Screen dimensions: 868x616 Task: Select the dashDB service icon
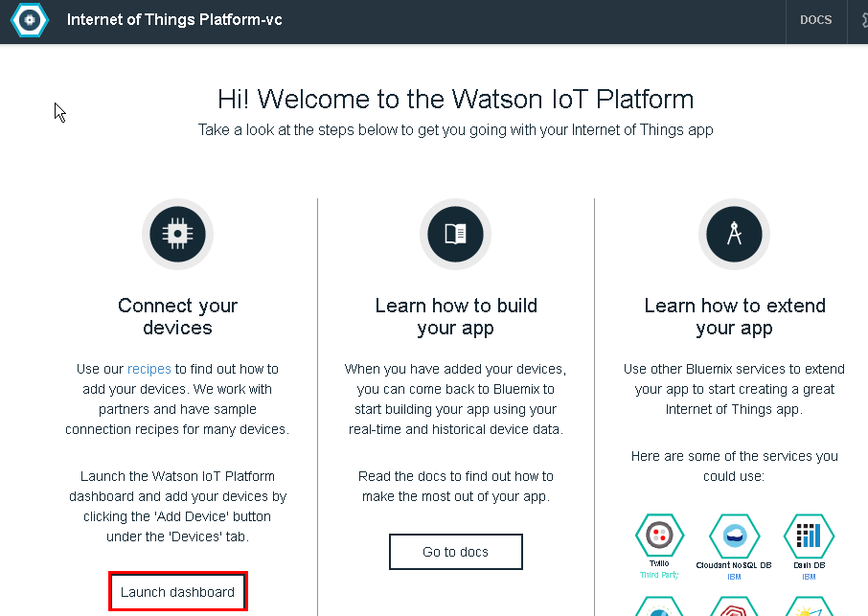click(x=809, y=536)
